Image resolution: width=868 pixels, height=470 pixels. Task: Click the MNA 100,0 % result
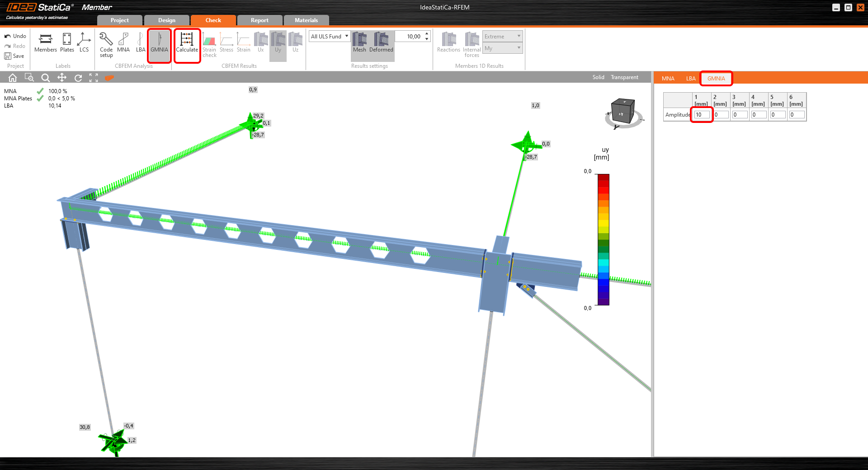(58, 91)
